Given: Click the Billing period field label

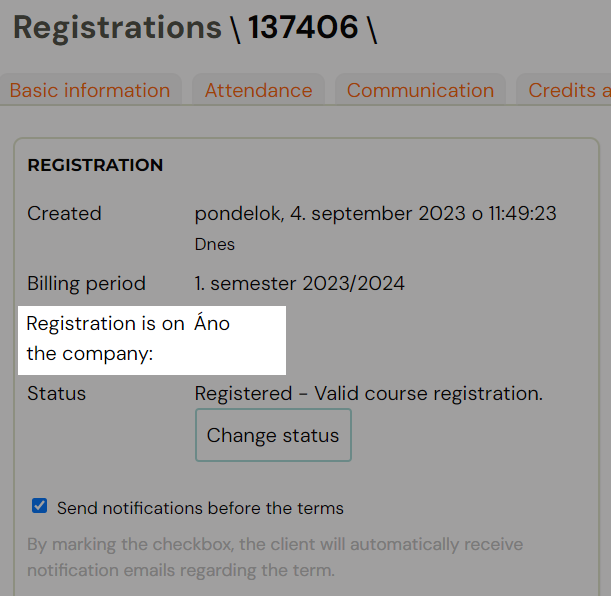Looking at the screenshot, I should pyautogui.click(x=87, y=284).
